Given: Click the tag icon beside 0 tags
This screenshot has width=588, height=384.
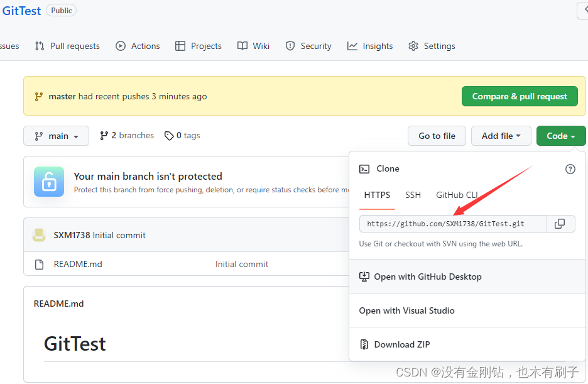Looking at the screenshot, I should (169, 136).
